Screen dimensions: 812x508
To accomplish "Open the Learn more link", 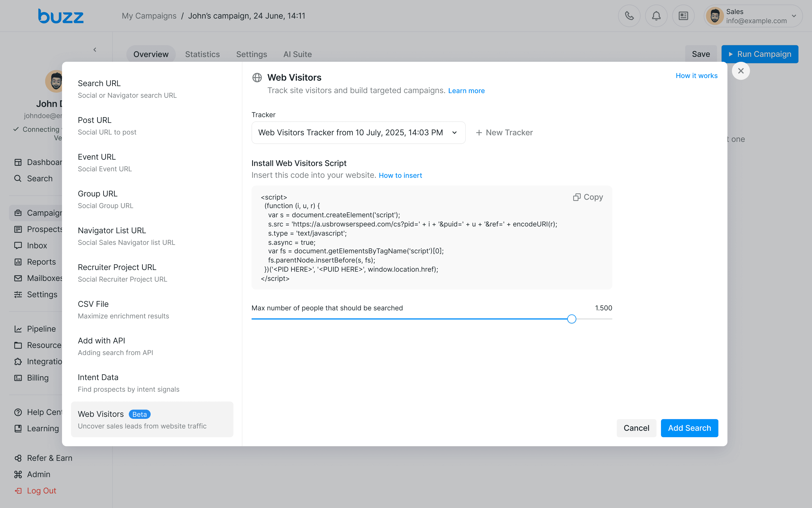I will [x=466, y=91].
